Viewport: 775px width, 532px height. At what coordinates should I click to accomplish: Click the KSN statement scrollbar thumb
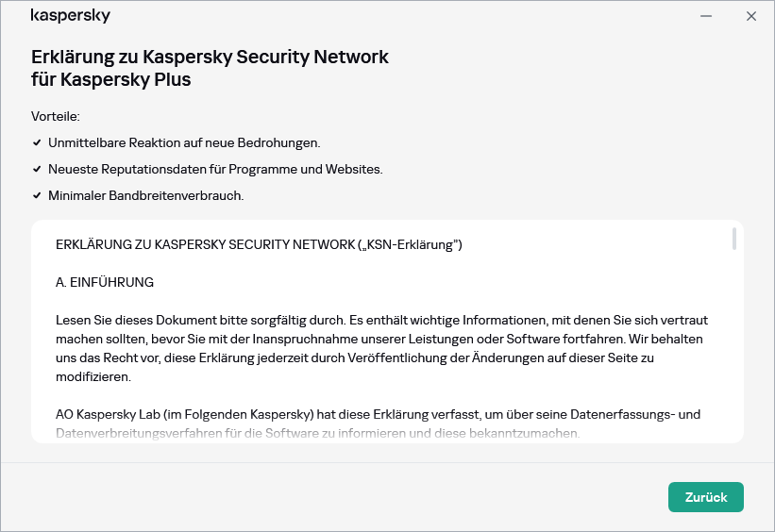point(734,239)
